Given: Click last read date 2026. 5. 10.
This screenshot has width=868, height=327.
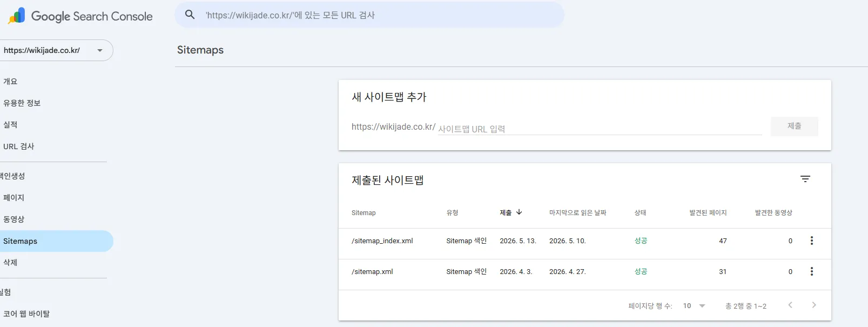Looking at the screenshot, I should tap(567, 241).
